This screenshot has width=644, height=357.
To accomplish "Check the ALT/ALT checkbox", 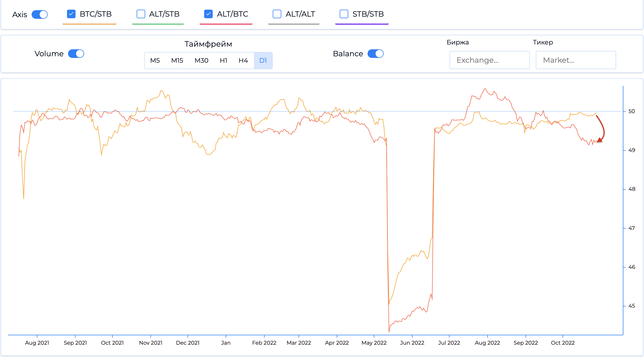I will [277, 14].
